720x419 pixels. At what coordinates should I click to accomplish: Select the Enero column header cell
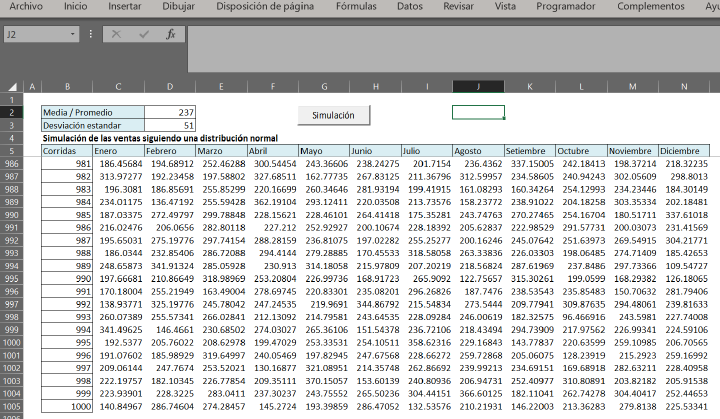click(x=118, y=150)
